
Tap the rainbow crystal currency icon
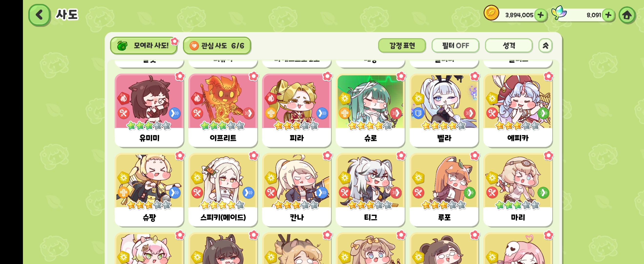click(559, 12)
